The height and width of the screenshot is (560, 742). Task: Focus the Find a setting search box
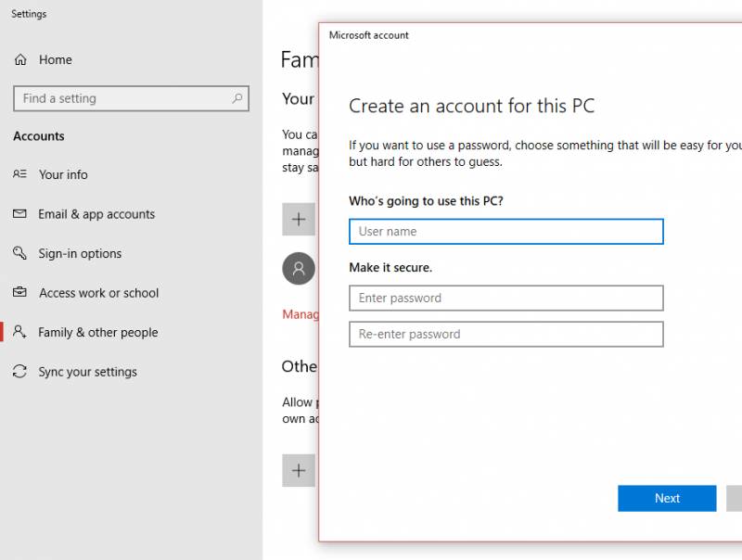tap(131, 98)
